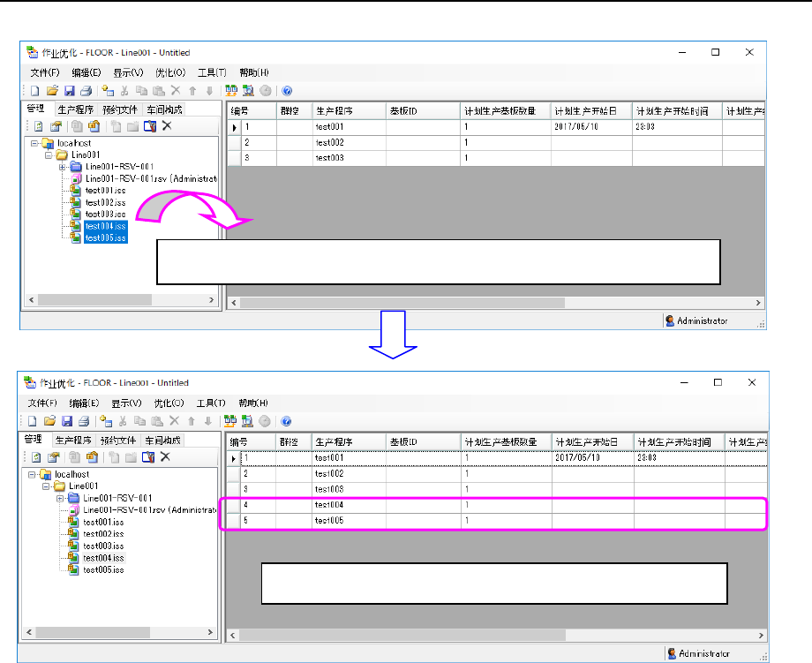Click refresh icon in lower management panel toolbar
Viewport: 812px width, 663px height.
[x=36, y=456]
